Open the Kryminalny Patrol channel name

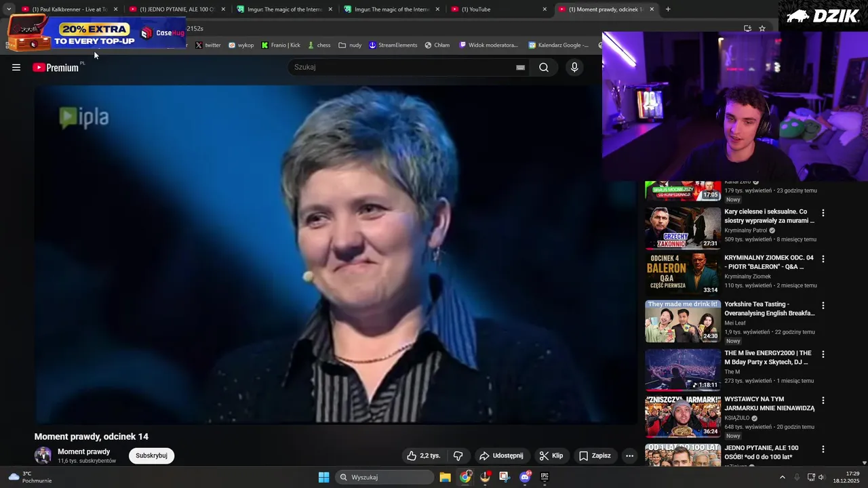(745, 230)
